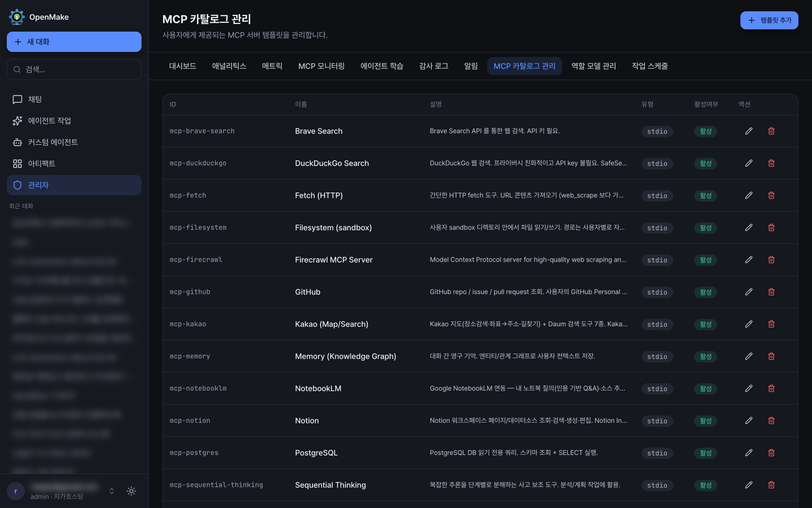Click the stdio badge in the GitHub row

(657, 292)
